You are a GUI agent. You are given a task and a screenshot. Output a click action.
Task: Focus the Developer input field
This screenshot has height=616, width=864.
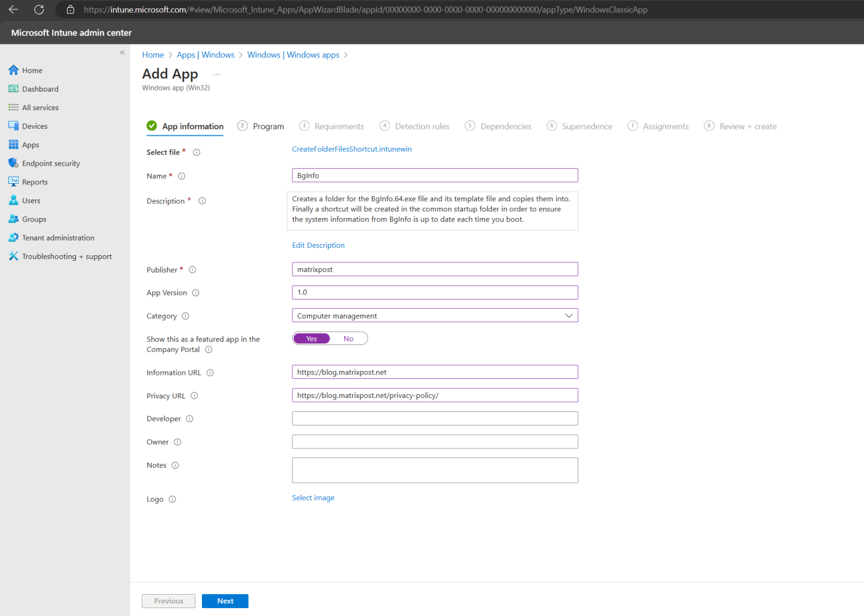click(x=435, y=418)
